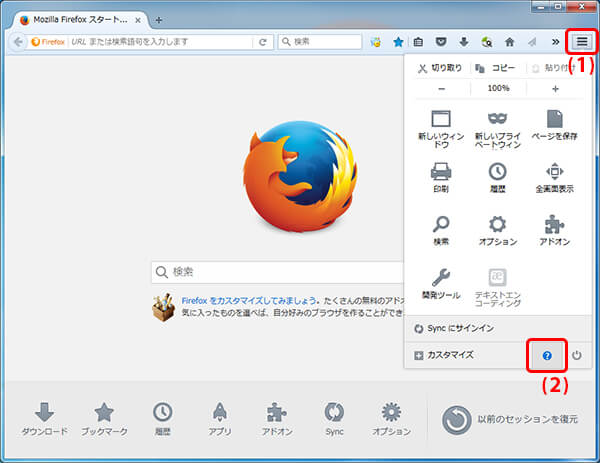
Task: Select the Mozilla Firefox スタート tab
Action: [x=81, y=20]
